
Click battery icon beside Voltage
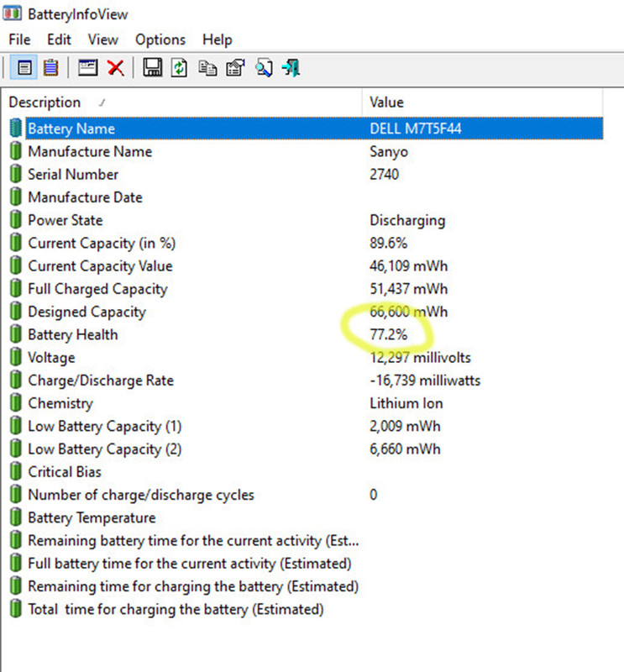[15, 357]
